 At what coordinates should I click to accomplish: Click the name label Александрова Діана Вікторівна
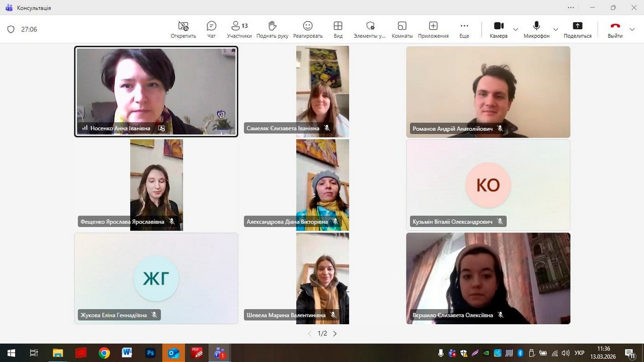[287, 222]
